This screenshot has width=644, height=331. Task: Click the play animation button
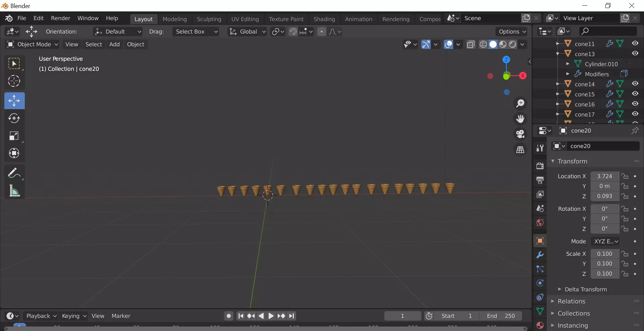pyautogui.click(x=271, y=316)
